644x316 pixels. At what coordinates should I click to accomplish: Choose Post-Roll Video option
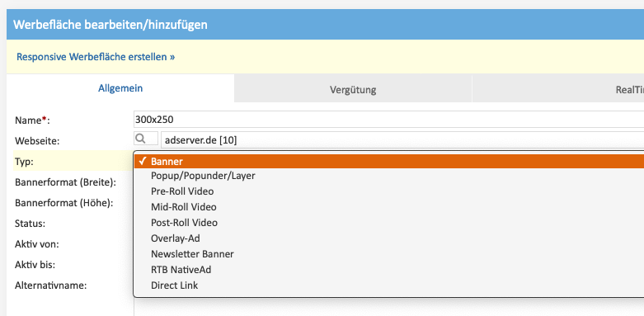click(x=389, y=222)
